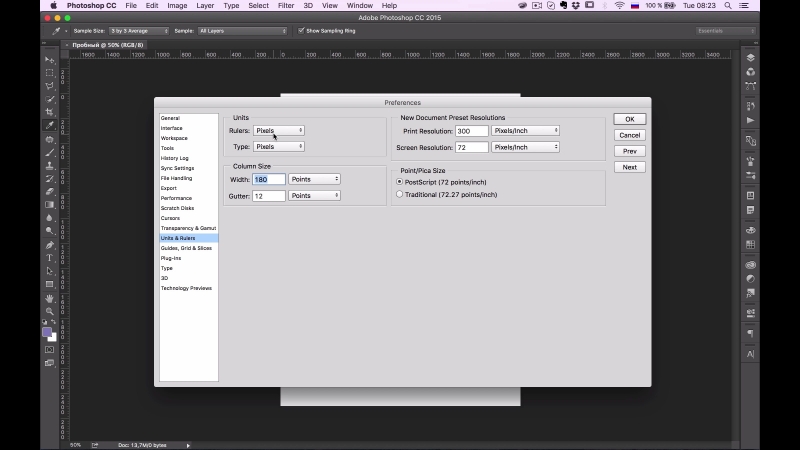Click the Cancel button

630,135
